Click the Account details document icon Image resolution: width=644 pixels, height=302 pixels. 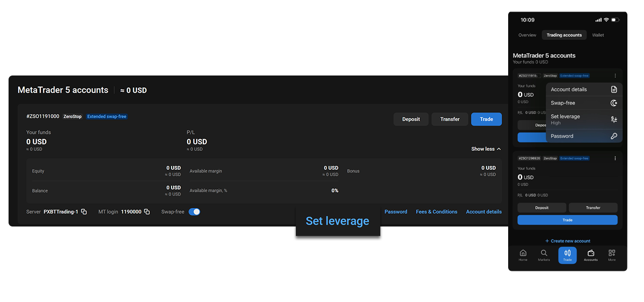614,90
